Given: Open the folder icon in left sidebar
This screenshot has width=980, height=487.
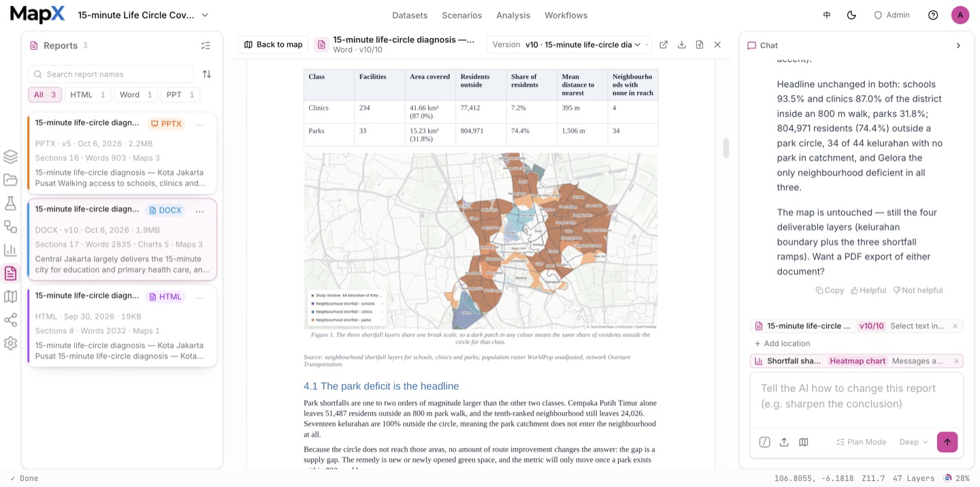Looking at the screenshot, I should [10, 180].
